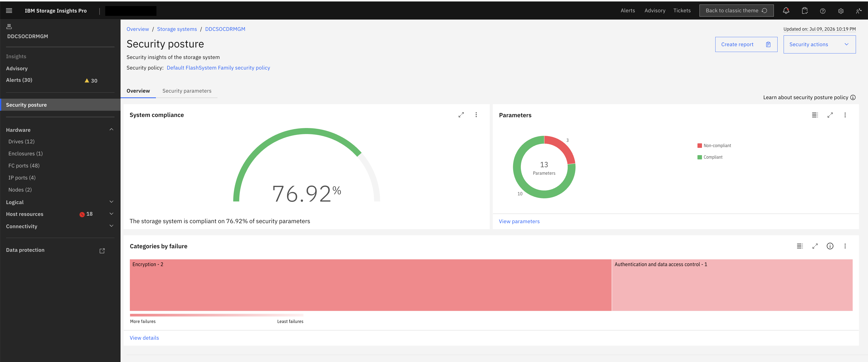Viewport: 868px width, 362px height.
Task: Open the clipboard tasks icon in header
Action: click(x=805, y=11)
